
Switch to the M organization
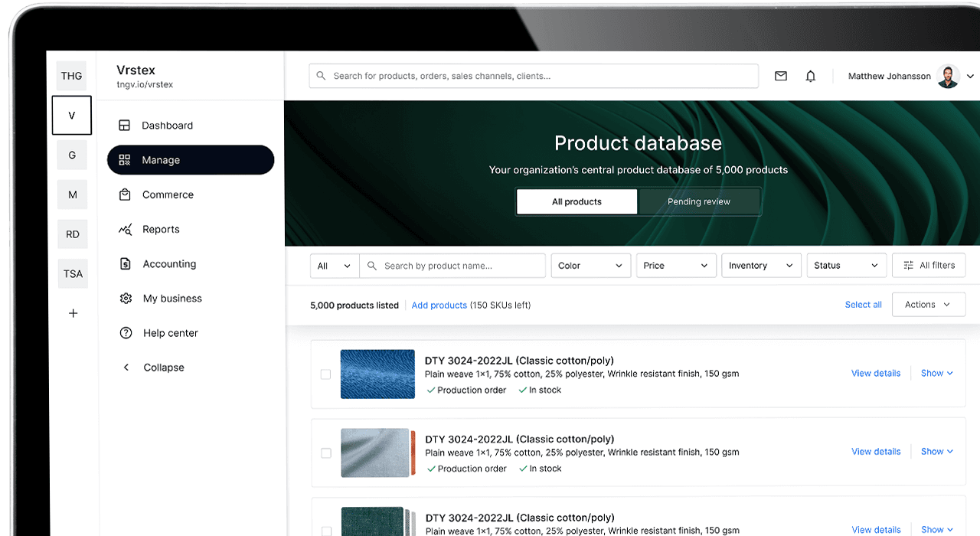click(72, 194)
